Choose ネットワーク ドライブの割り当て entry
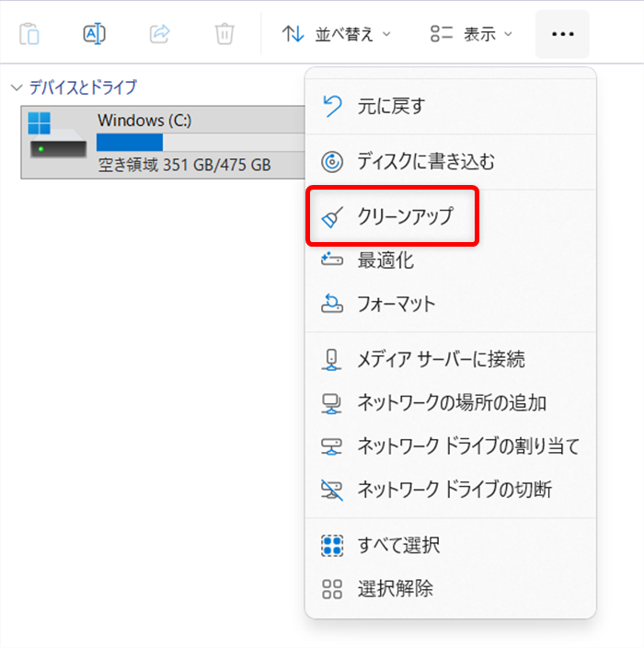 point(451,446)
